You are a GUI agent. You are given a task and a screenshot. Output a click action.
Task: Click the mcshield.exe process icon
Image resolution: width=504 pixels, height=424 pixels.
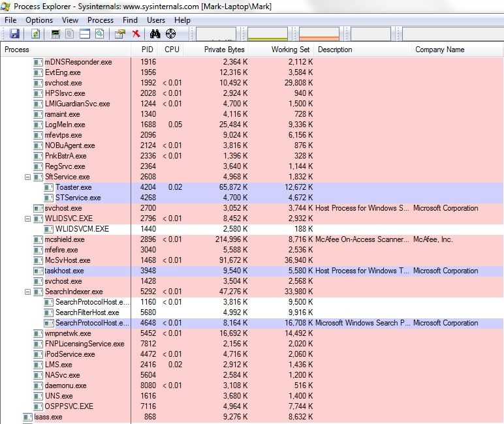38,239
